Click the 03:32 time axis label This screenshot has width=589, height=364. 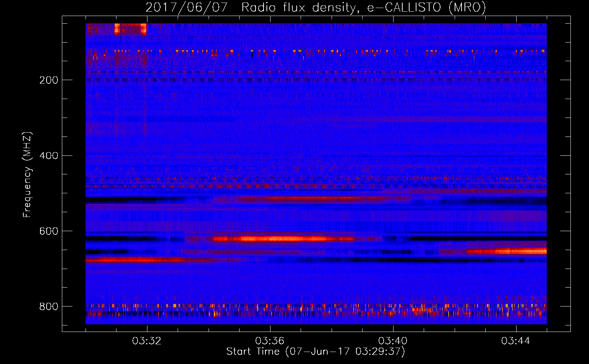point(147,341)
